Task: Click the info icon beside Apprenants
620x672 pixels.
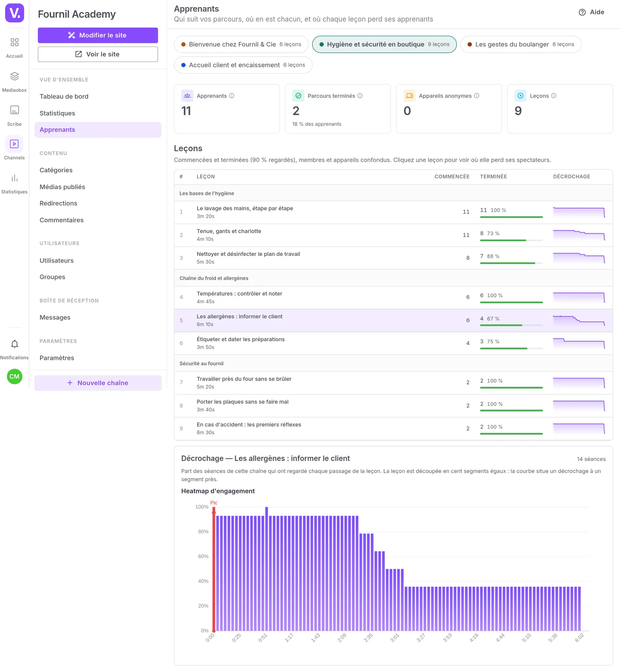Action: point(232,96)
